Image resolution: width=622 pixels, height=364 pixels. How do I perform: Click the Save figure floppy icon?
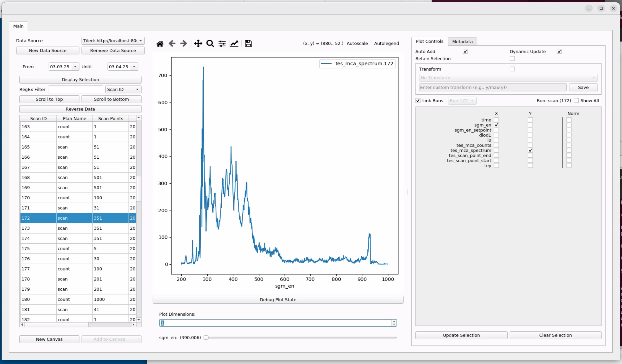click(248, 44)
